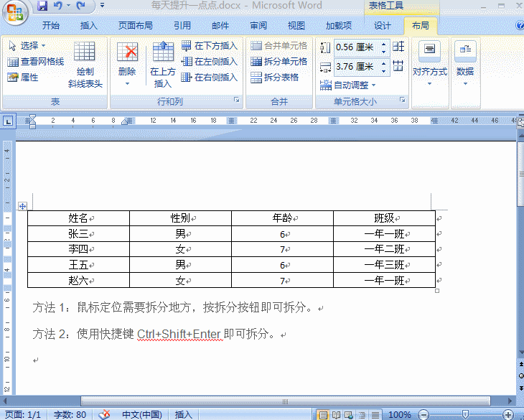Open the 引用 tab
Viewport: 524px width, 420px height.
[182, 25]
